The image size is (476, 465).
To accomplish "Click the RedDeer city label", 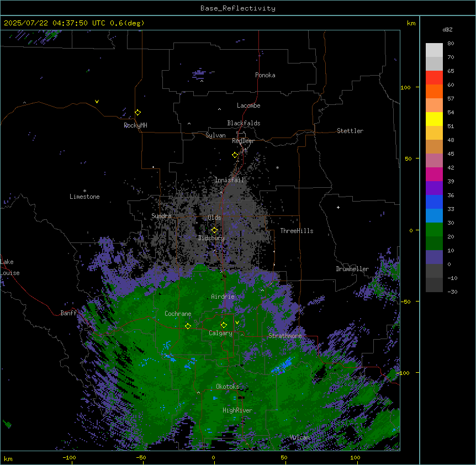I will [x=243, y=141].
